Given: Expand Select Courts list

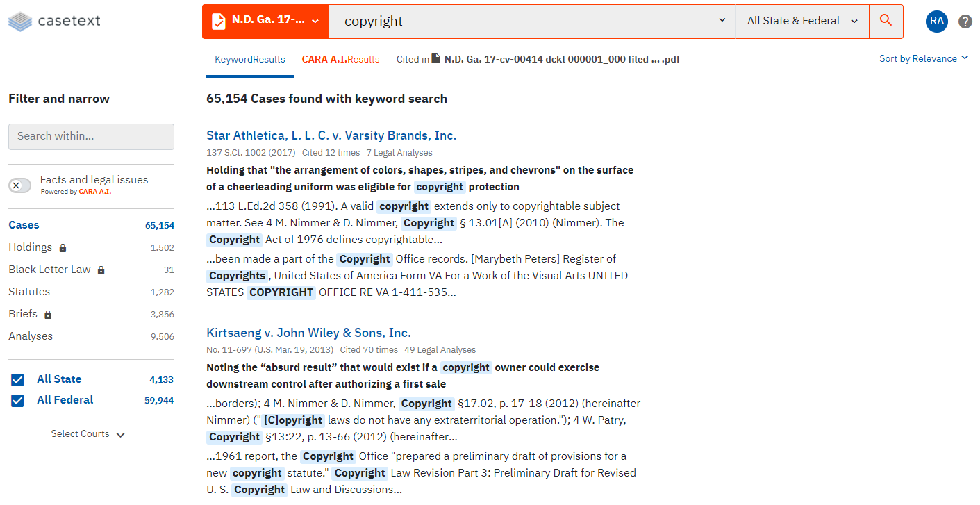Looking at the screenshot, I should tap(88, 434).
